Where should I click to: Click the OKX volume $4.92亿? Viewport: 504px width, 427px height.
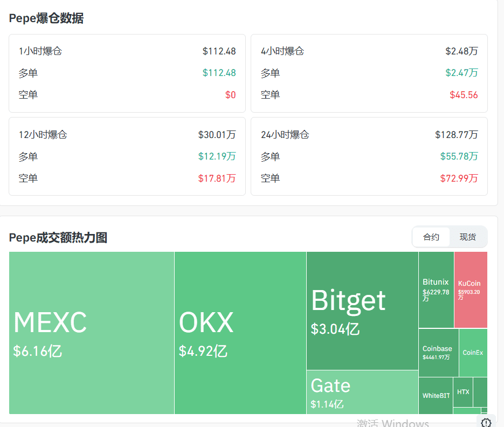203,351
